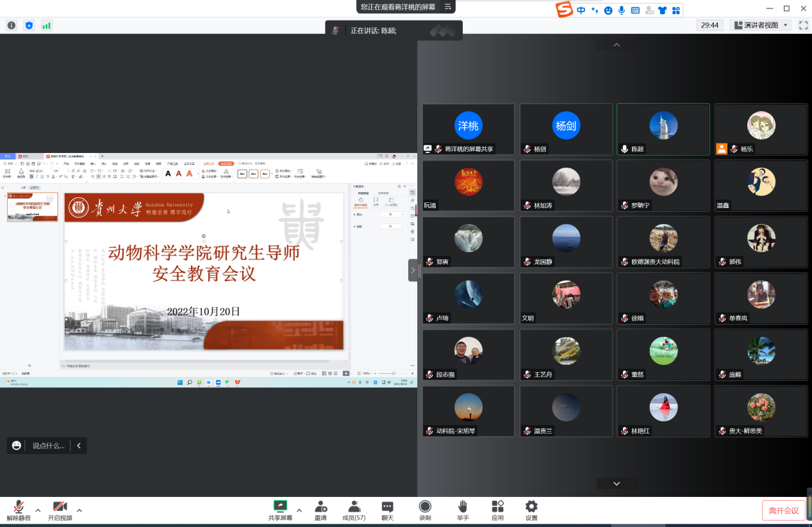This screenshot has width=812, height=527.
Task: Click the Leave Meeting button
Action: click(x=783, y=510)
